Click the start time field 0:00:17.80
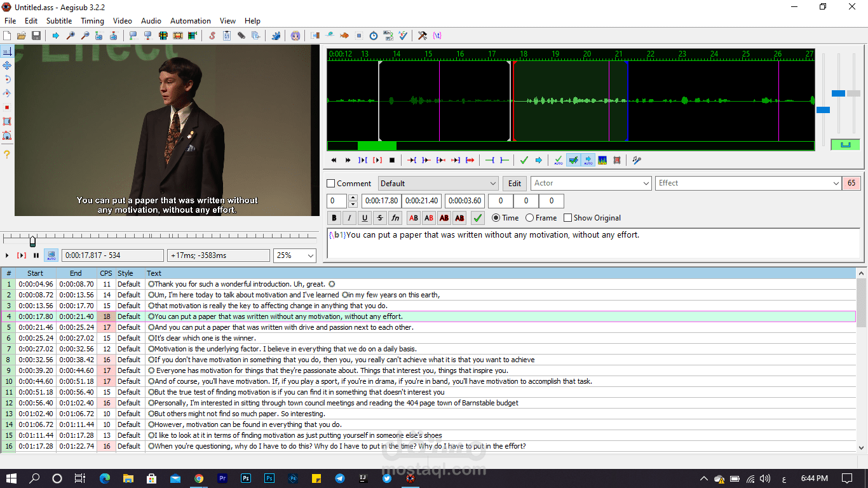 tap(381, 201)
